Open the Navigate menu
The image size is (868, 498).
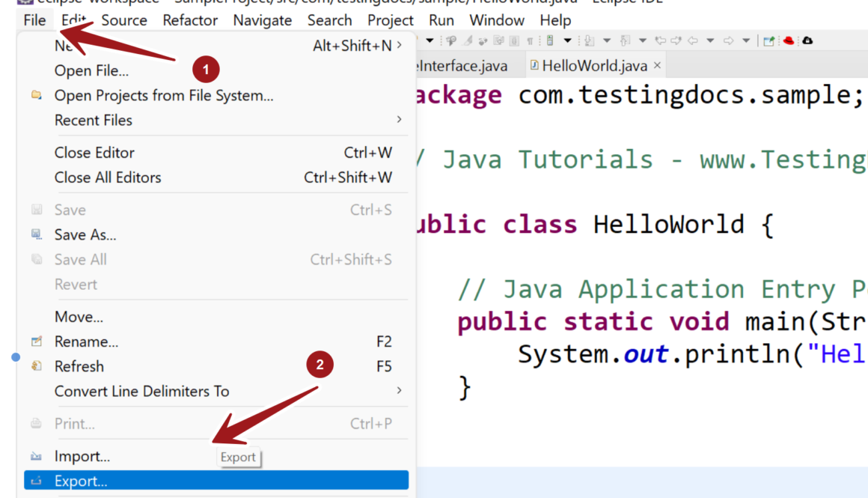click(261, 20)
